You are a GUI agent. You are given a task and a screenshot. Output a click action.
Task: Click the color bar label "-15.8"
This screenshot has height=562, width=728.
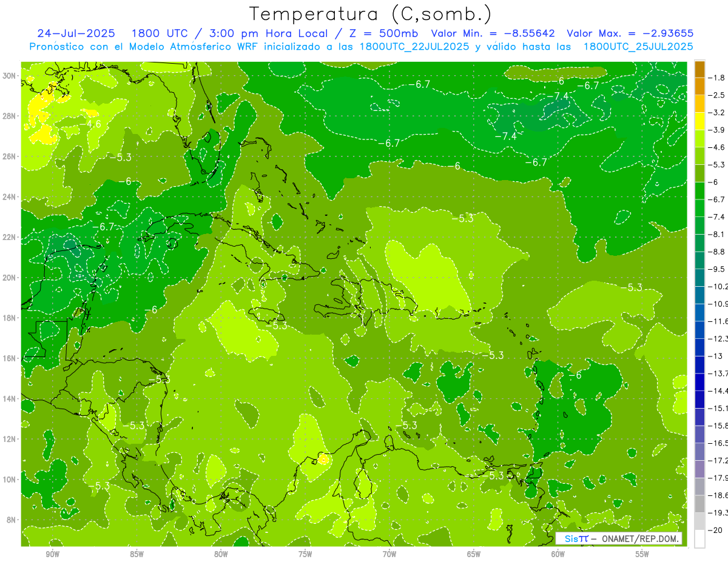(x=718, y=426)
